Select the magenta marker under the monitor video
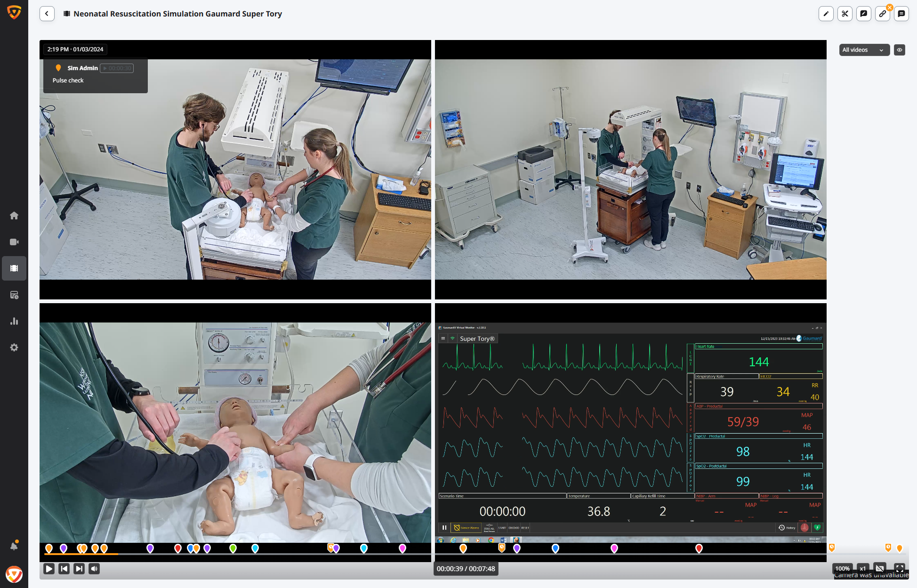Viewport: 917px width, 588px height. (x=614, y=548)
